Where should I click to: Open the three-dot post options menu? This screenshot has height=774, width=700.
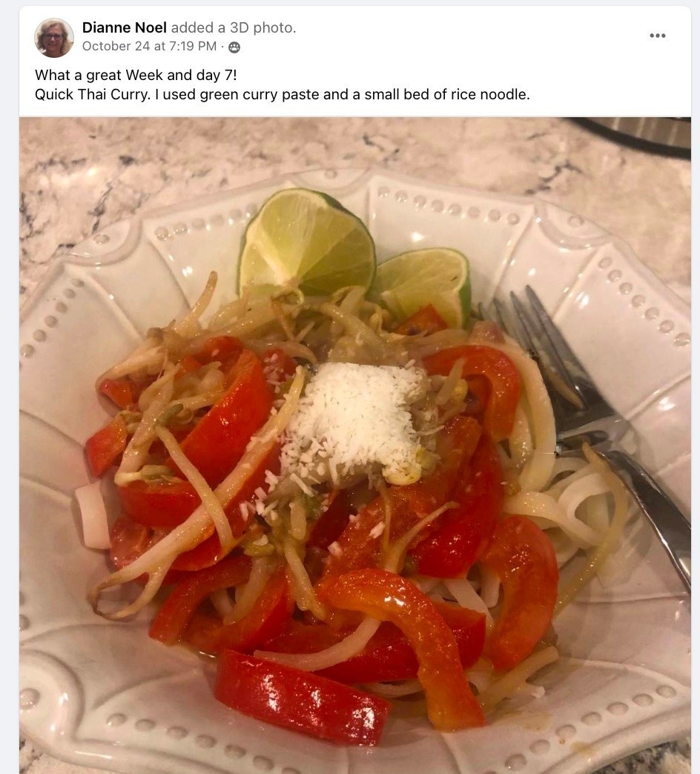tap(657, 36)
